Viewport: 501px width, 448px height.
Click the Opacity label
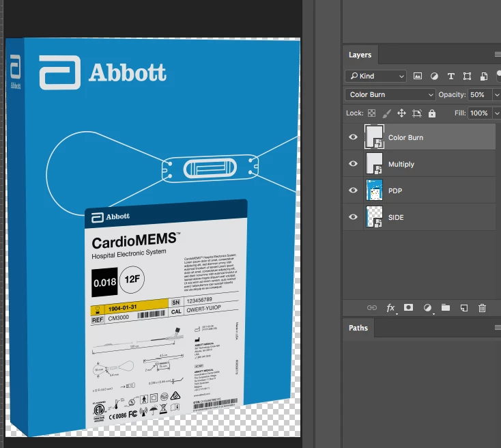[452, 95]
